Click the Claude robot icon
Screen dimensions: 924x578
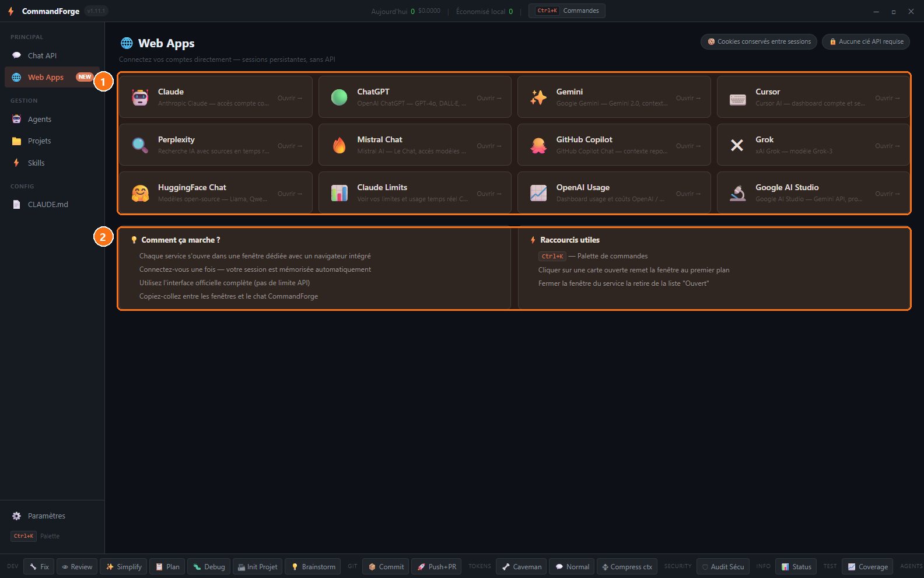(140, 97)
